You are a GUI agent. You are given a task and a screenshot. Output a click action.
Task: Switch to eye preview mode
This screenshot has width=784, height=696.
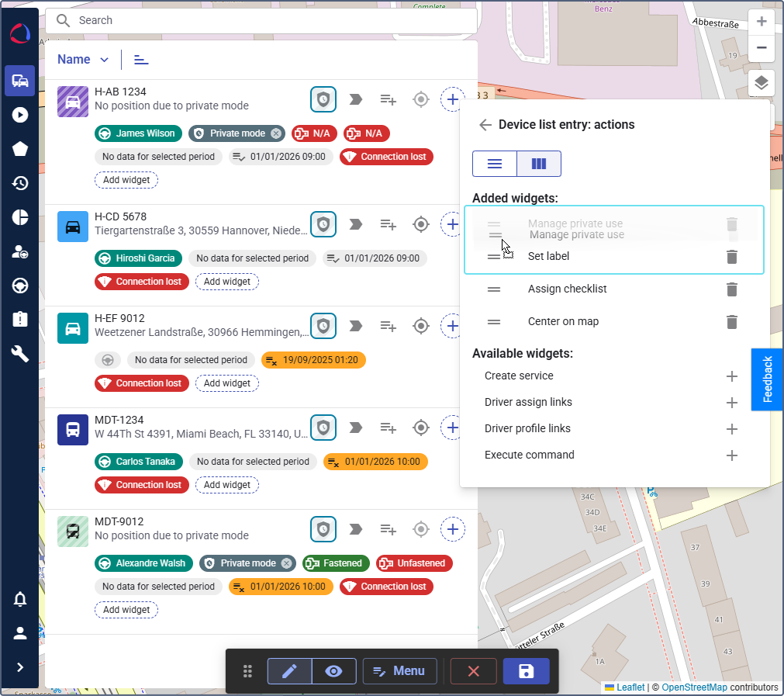pos(334,671)
